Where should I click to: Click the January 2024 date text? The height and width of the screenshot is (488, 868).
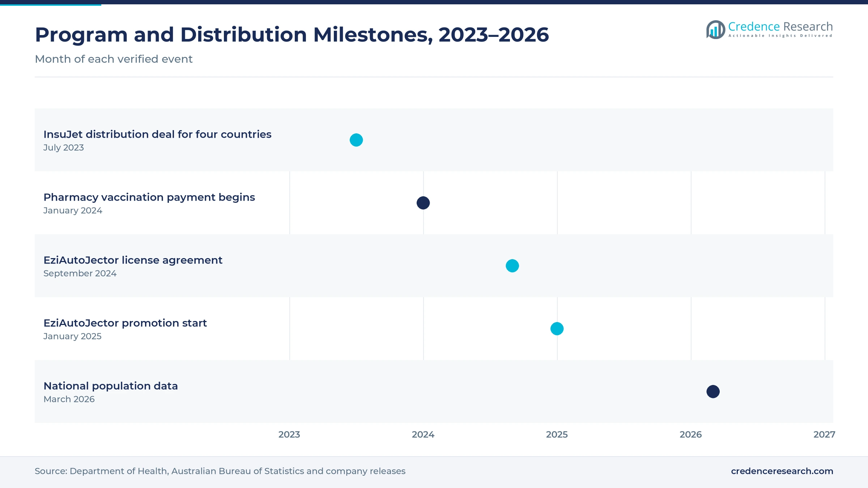pyautogui.click(x=73, y=210)
